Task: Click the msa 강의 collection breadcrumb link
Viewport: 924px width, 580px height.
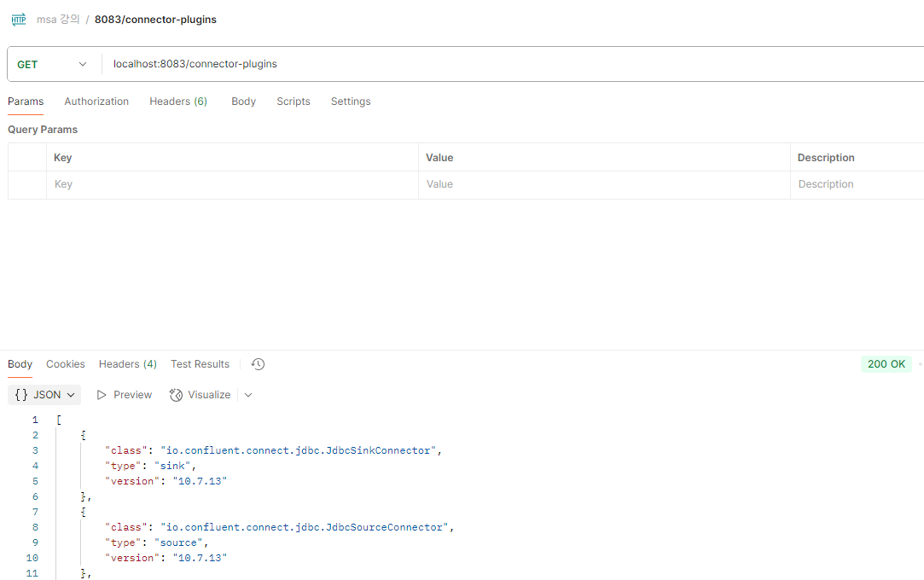Action: [58, 19]
